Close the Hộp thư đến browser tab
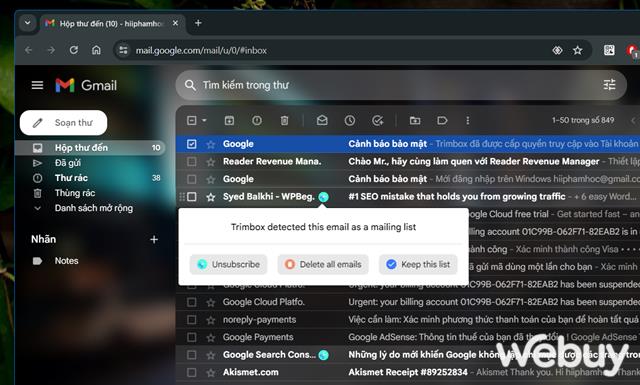The image size is (640, 385). click(x=175, y=23)
